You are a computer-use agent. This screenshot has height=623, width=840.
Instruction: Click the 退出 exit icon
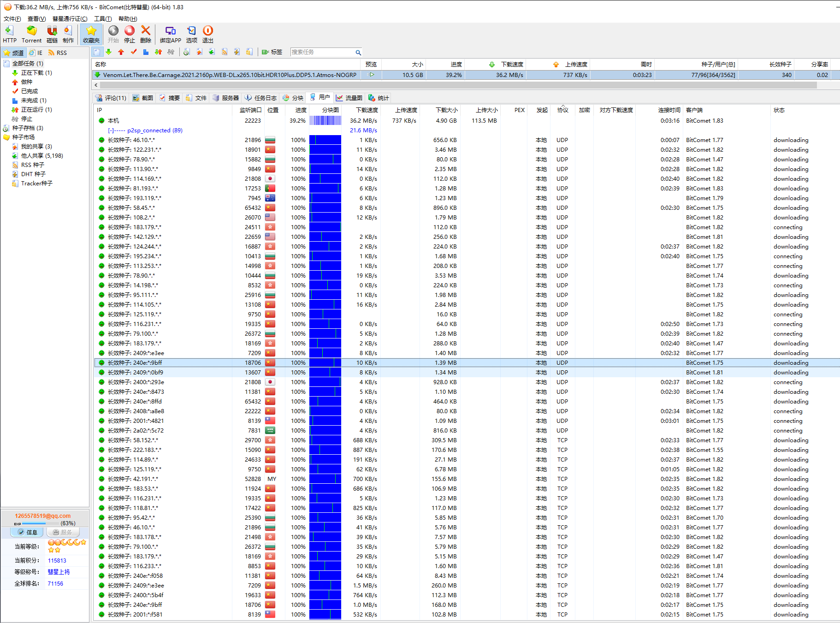pos(208,35)
